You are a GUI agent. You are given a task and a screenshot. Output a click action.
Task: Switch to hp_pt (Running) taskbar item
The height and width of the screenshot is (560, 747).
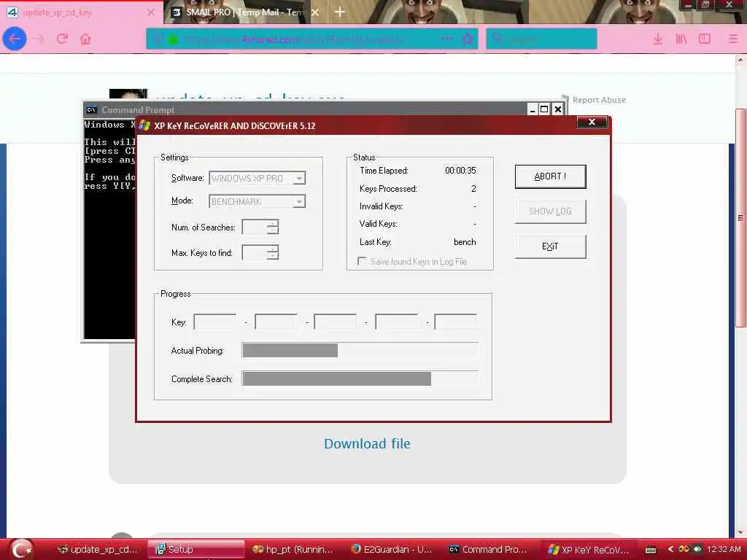click(x=293, y=550)
